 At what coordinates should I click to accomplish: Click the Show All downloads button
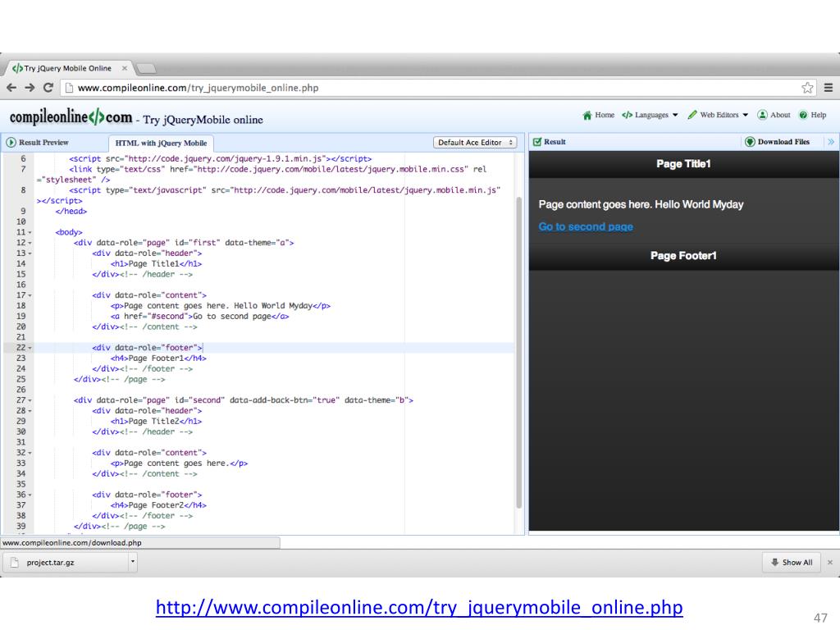[x=792, y=563]
